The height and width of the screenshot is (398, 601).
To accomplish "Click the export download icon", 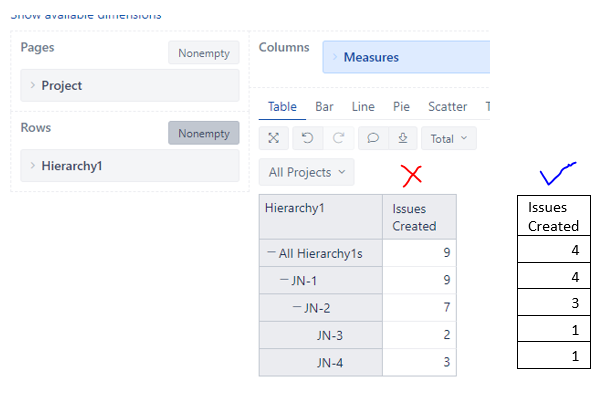I will [x=403, y=138].
